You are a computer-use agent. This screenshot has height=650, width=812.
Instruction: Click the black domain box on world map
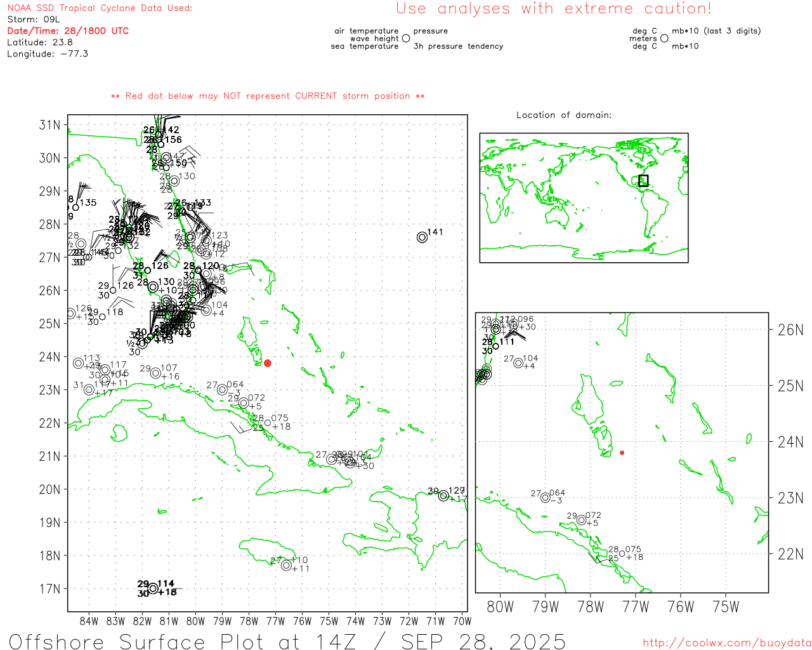tap(643, 180)
